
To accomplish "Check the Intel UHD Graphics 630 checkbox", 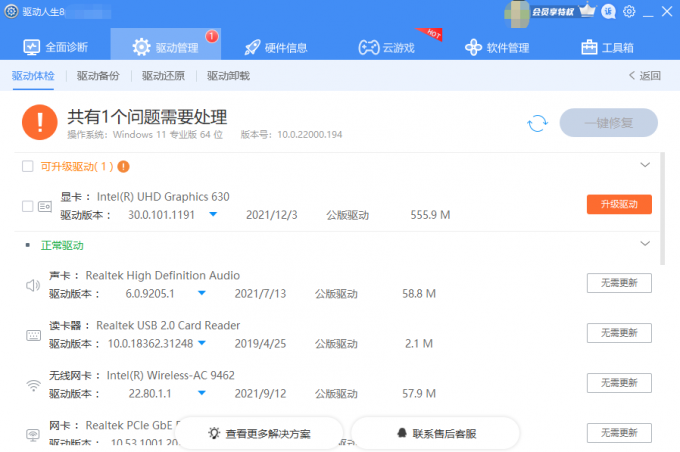I will [x=28, y=206].
